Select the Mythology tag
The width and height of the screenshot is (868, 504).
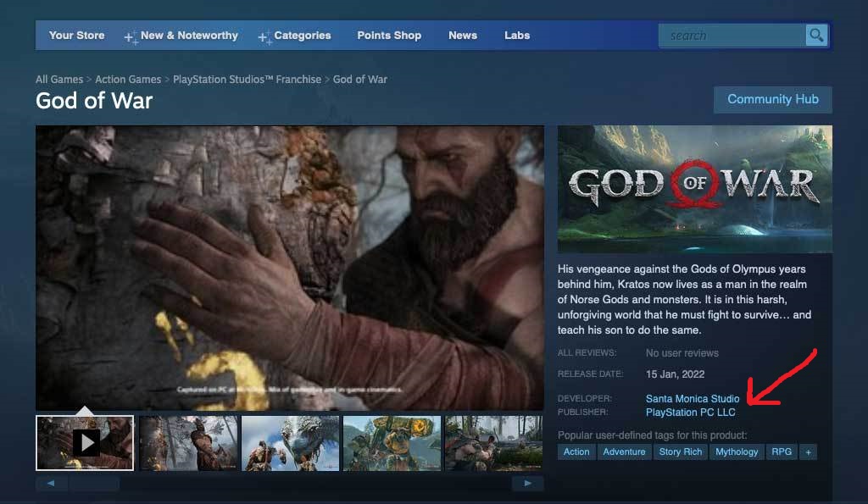tap(737, 452)
